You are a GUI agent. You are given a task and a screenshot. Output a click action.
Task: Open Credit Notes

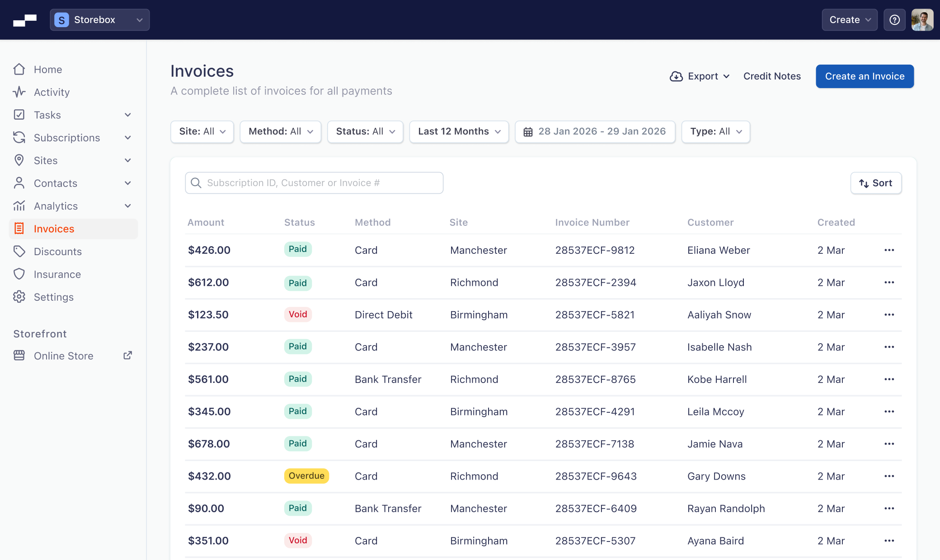pyautogui.click(x=771, y=76)
